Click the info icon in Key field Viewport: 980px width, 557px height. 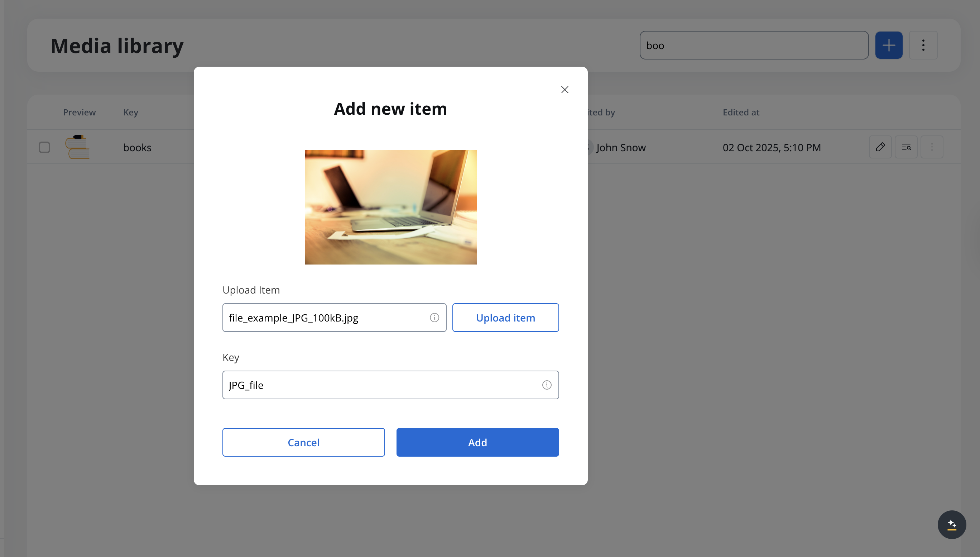tap(547, 385)
